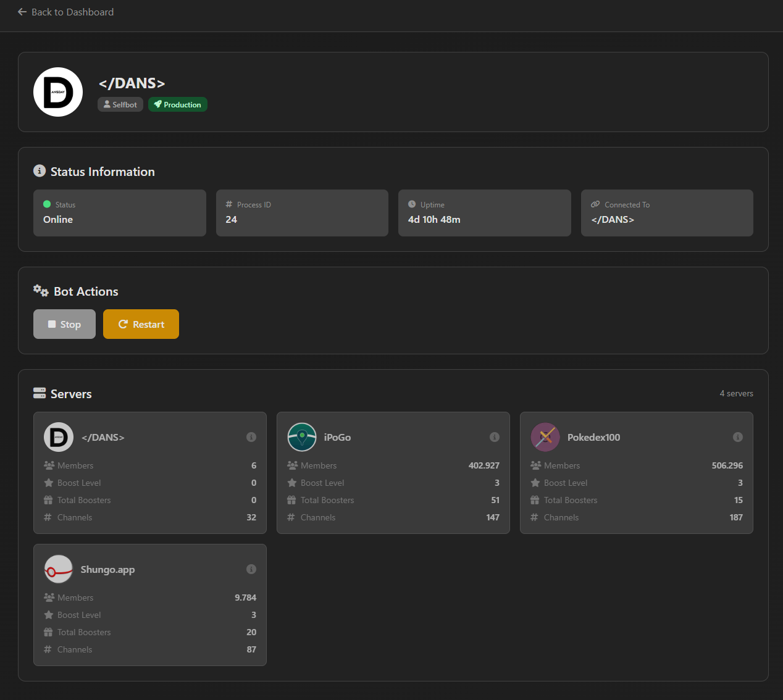
Task: Click Total Boosters gift icon in Shungo.app card
Action: [x=48, y=632]
